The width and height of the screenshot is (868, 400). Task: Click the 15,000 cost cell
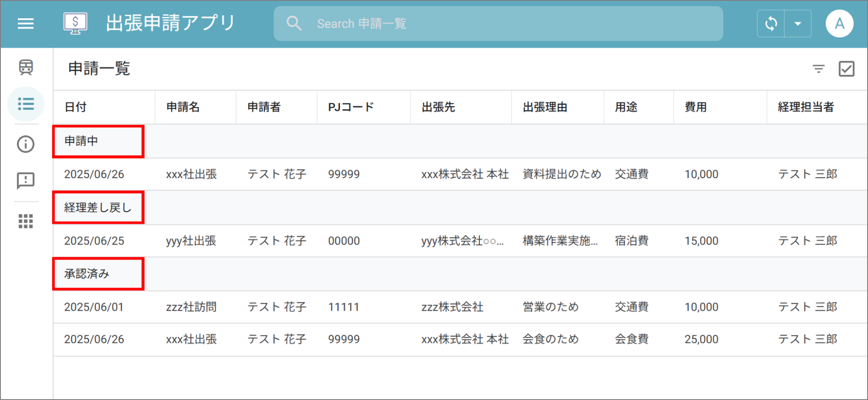pos(702,241)
